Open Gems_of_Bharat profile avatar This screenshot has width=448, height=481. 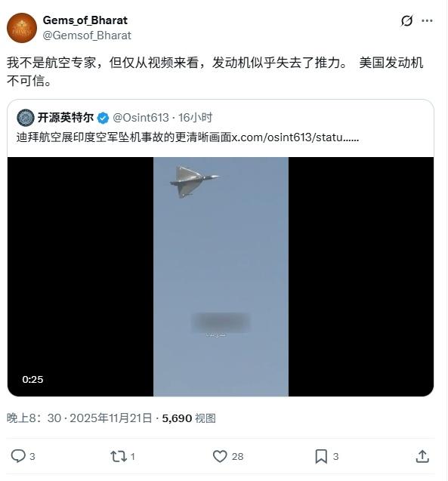click(x=22, y=28)
